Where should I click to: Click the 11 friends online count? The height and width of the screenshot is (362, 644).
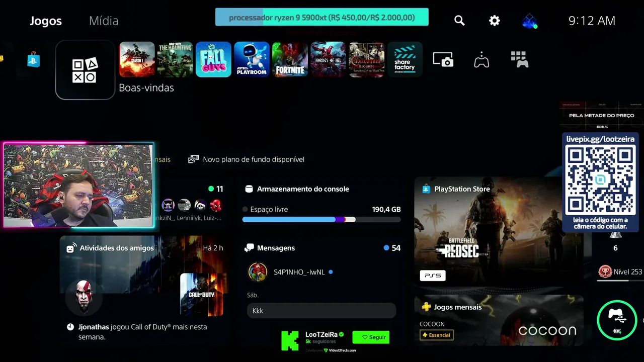click(219, 189)
